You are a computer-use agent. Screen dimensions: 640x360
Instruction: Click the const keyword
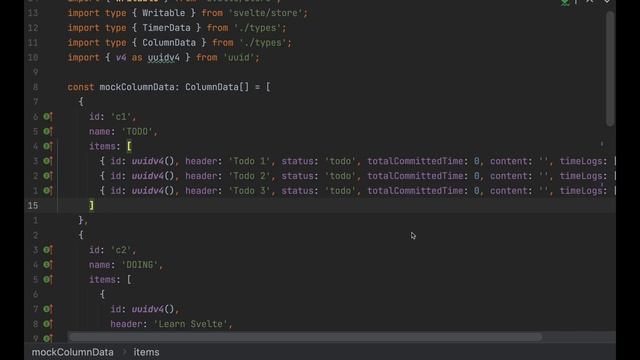point(80,87)
